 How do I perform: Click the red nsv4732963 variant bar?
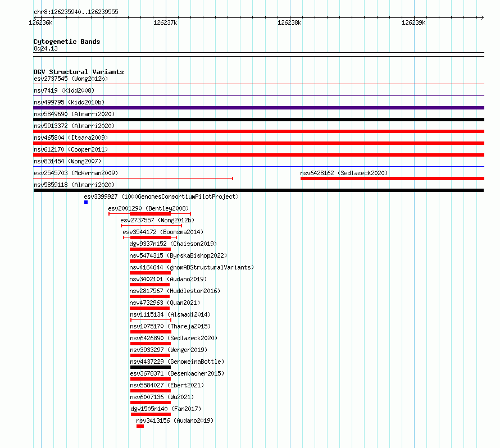click(x=149, y=308)
